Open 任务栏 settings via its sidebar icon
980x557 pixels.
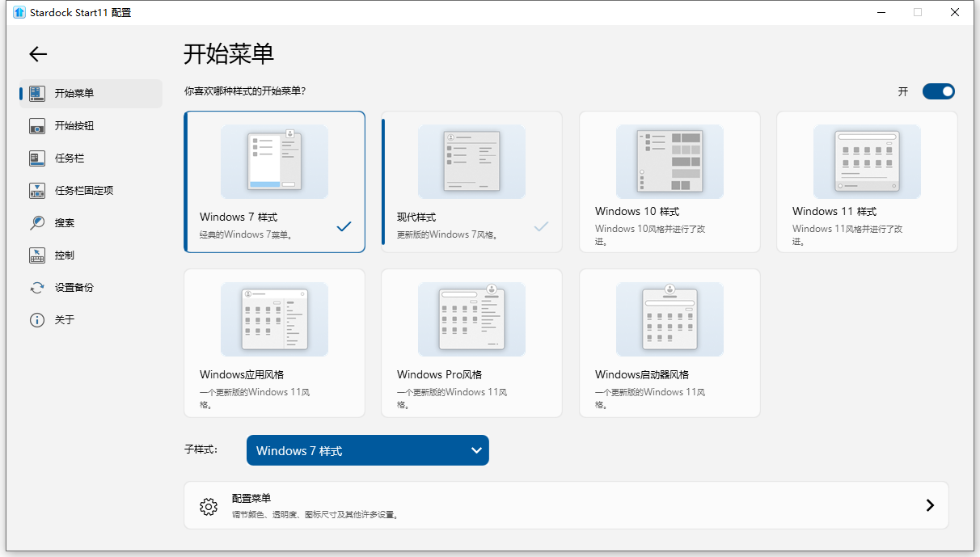36,158
